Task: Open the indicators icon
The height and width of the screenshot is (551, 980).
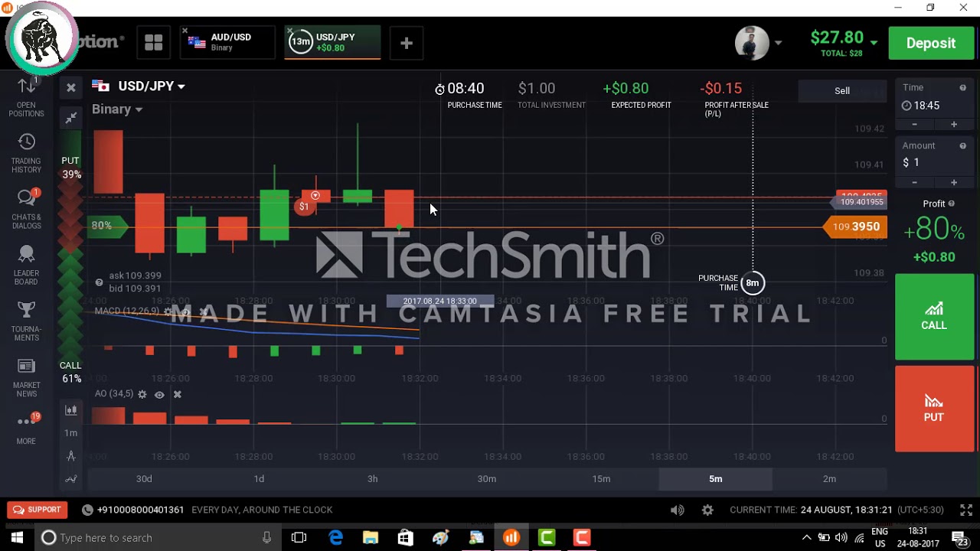Action: (71, 479)
